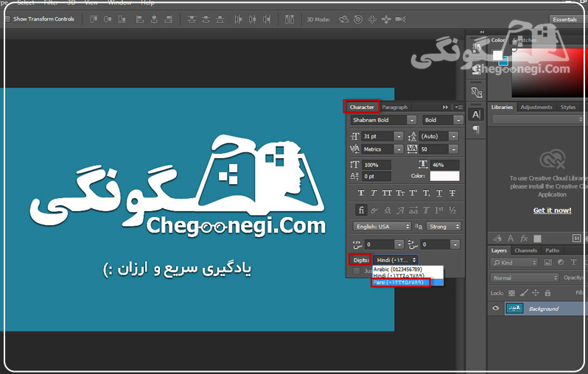
Task: Align top edges in options bar
Action: pos(94,19)
